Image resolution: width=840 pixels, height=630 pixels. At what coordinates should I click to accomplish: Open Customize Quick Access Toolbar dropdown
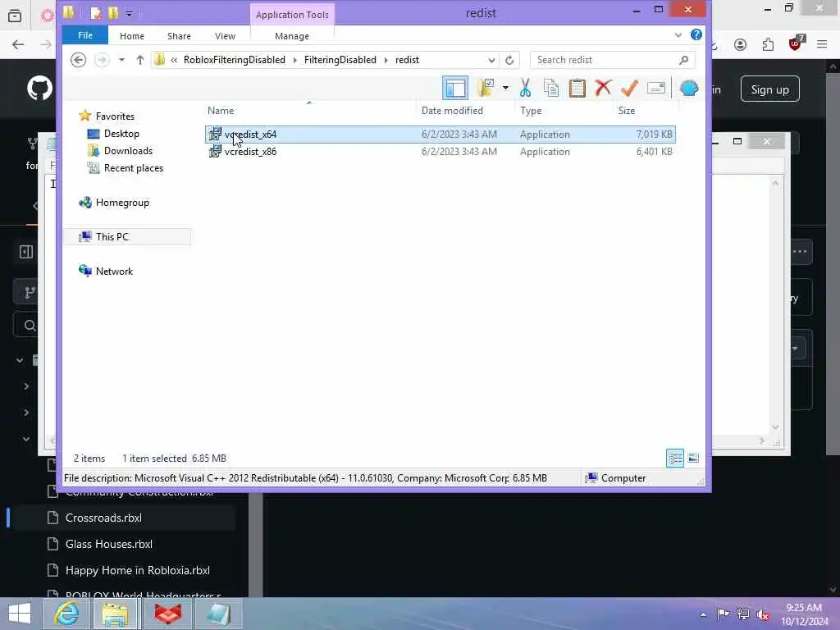pos(129,13)
